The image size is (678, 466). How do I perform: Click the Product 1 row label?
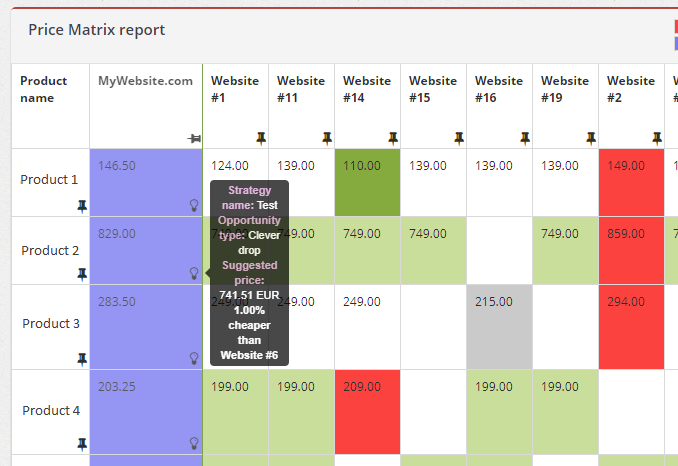tap(49, 179)
